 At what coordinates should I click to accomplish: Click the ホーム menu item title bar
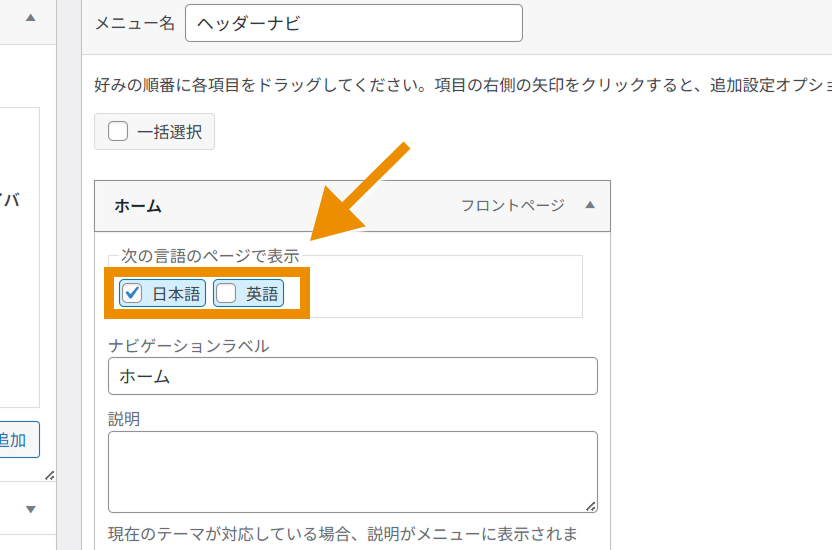tap(280, 206)
